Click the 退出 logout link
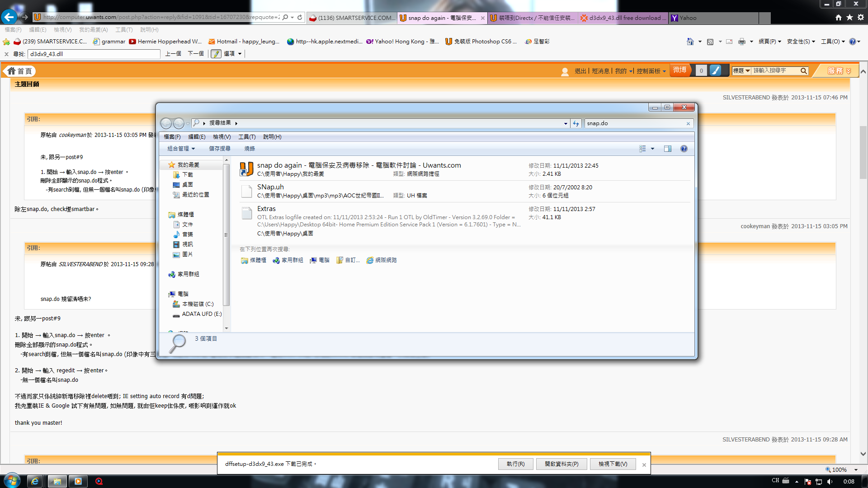This screenshot has height=488, width=868. (x=580, y=71)
